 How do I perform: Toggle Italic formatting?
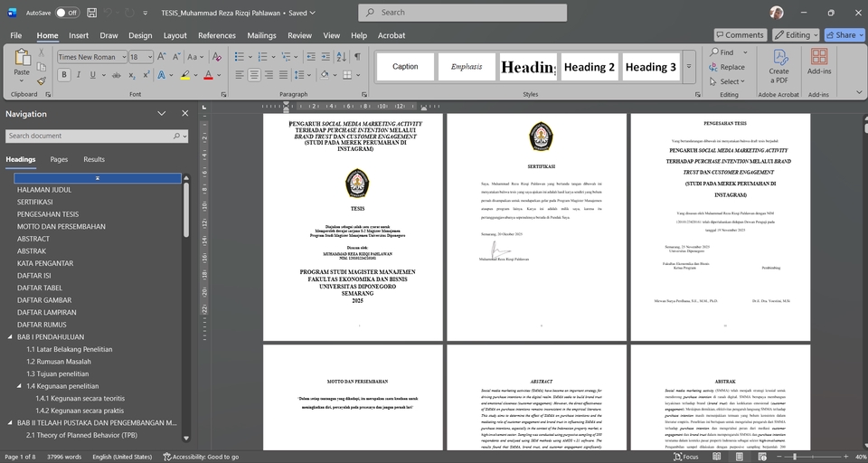coord(78,75)
